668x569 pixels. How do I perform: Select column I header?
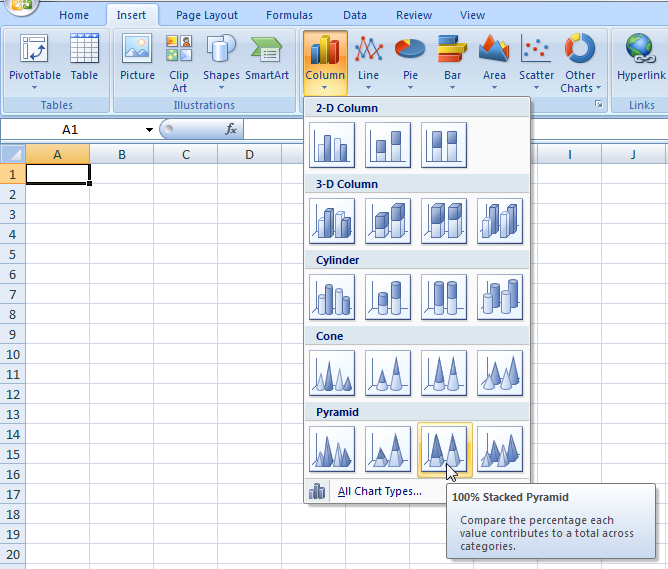click(x=570, y=155)
